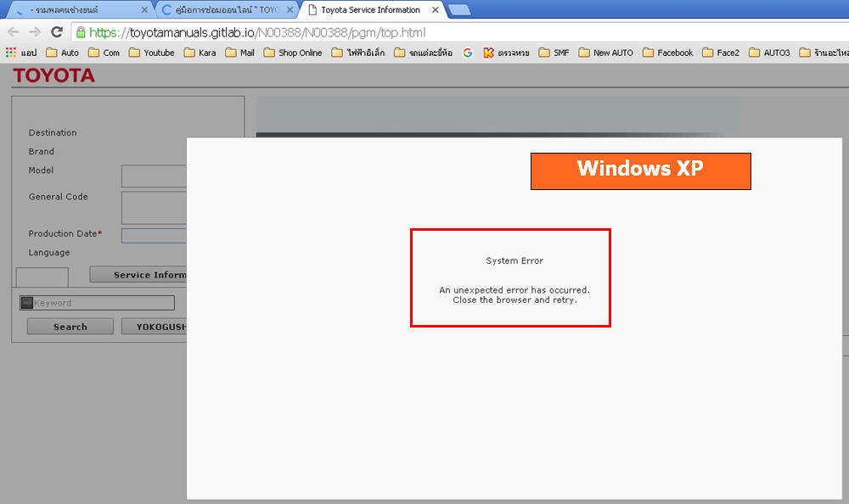The width and height of the screenshot is (849, 504).
Task: Click the 'An unexpected error has occurred.' text
Action: point(514,289)
